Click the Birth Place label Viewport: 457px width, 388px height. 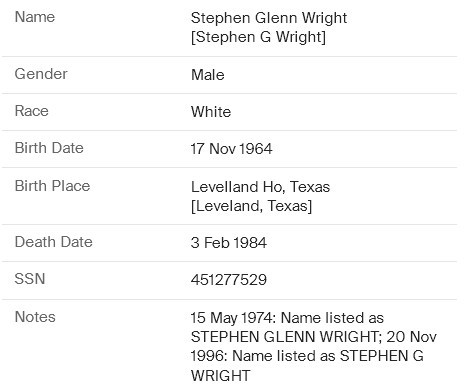pyautogui.click(x=53, y=186)
